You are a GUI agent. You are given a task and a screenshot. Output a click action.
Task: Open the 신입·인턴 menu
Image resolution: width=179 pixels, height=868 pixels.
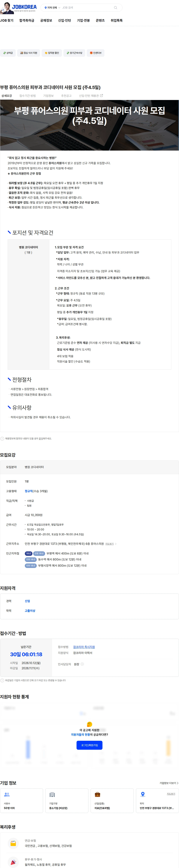(65, 21)
